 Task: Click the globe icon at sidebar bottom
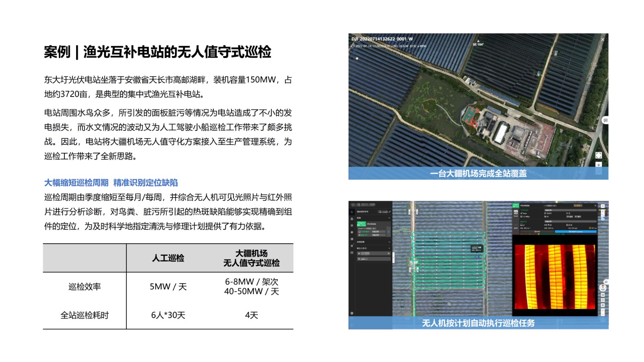point(352,313)
